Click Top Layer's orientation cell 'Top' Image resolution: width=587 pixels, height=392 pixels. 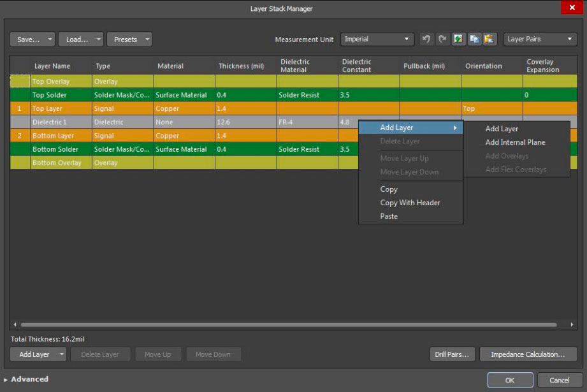click(491, 108)
